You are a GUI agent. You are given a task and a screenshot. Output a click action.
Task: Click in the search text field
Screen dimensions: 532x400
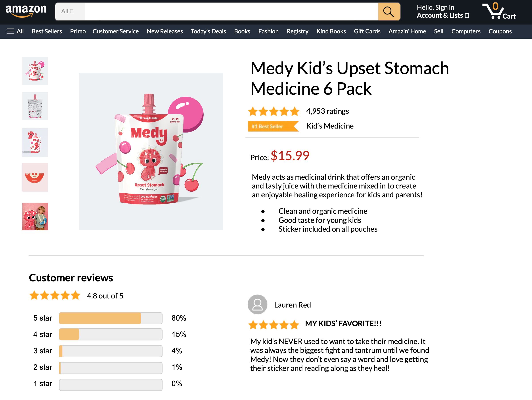pyautogui.click(x=231, y=12)
